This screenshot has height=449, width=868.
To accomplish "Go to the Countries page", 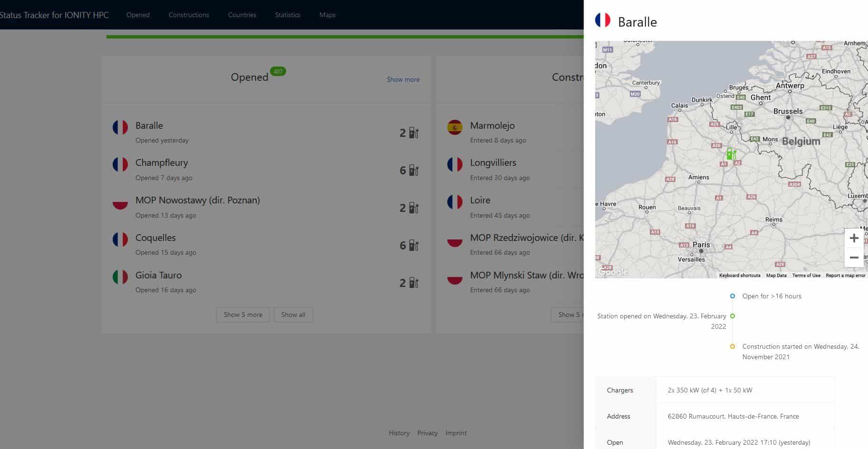I will [x=242, y=15].
